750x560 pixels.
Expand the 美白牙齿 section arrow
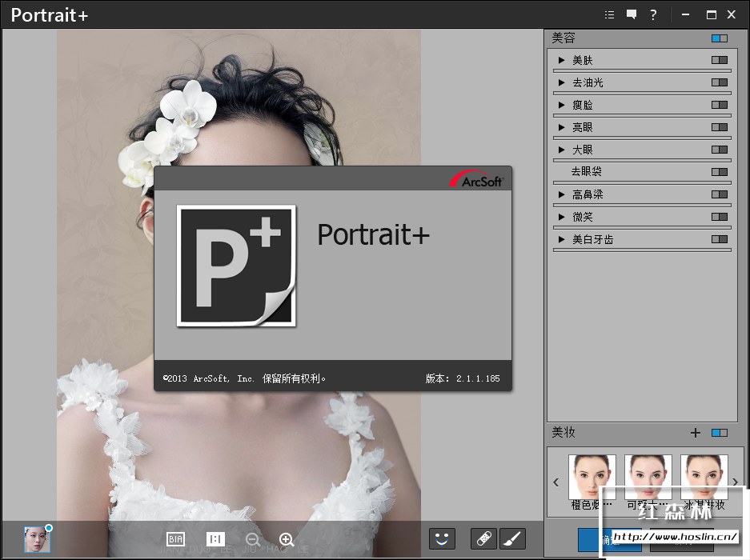[x=562, y=239]
